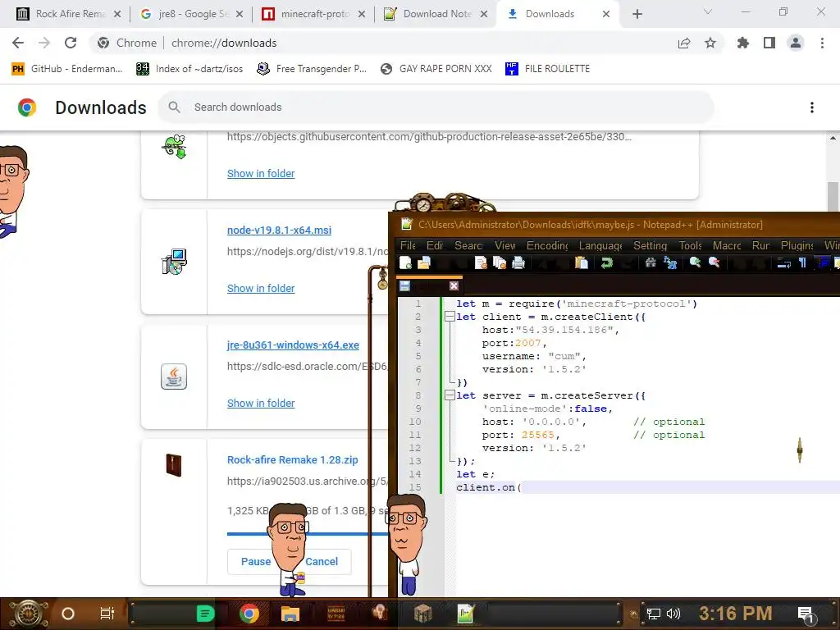Open steampunk Start button on taskbar

click(28, 614)
